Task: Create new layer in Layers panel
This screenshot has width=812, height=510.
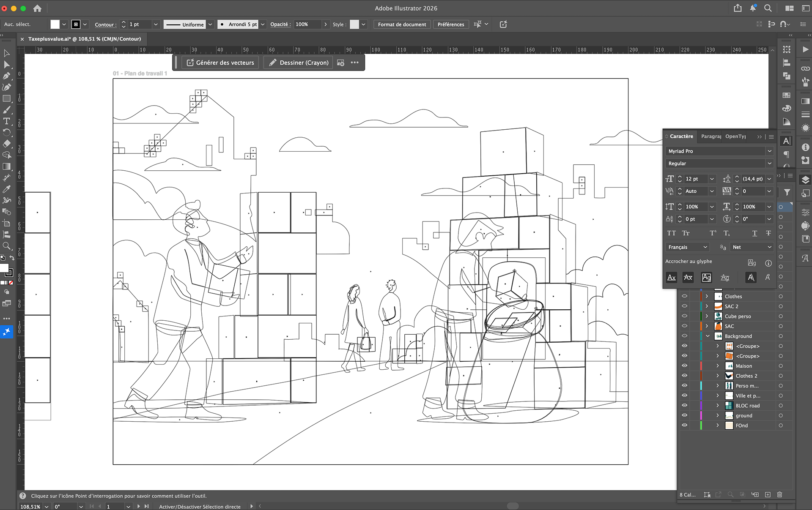Action: (768, 494)
